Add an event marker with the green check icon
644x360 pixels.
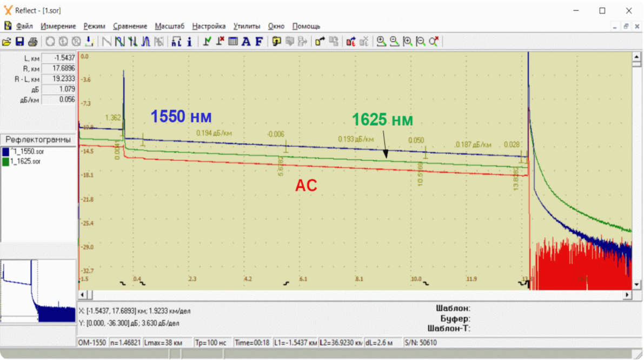pyautogui.click(x=207, y=42)
